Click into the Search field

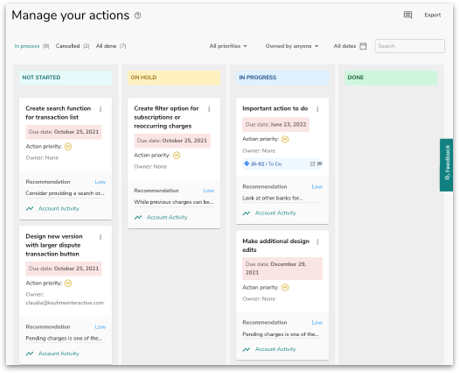410,46
